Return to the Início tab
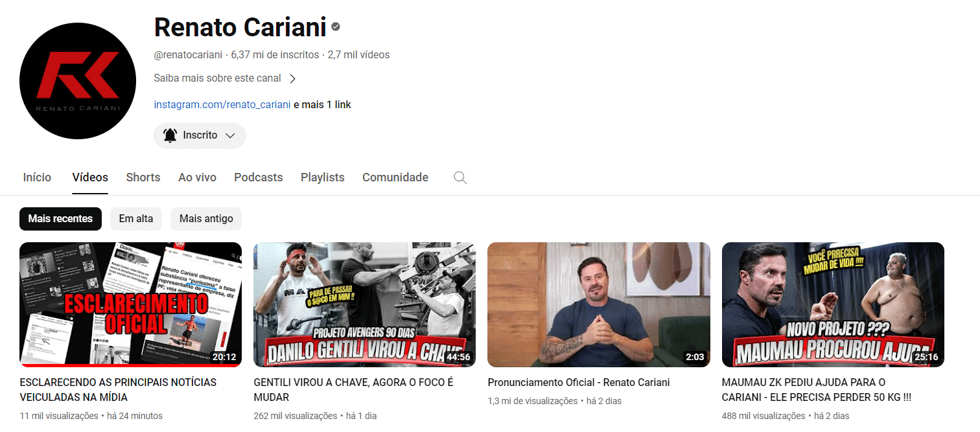Screen dimensions: 980x432 tap(37, 177)
